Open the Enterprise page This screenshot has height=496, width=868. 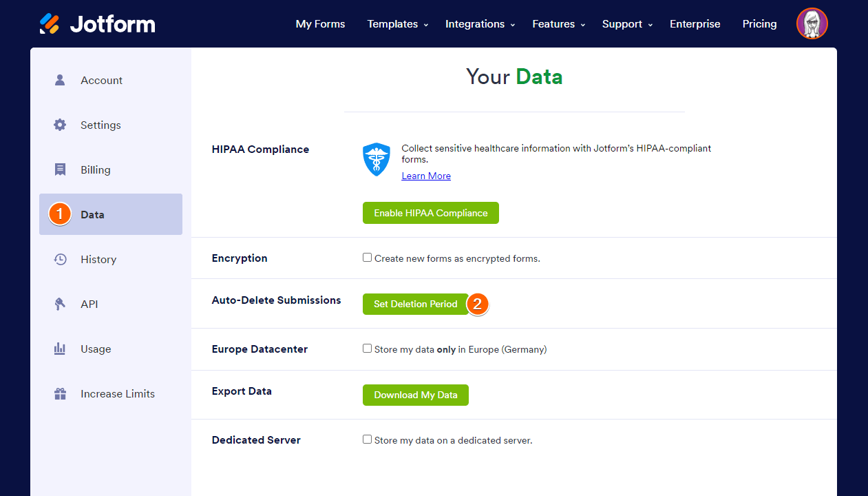695,24
